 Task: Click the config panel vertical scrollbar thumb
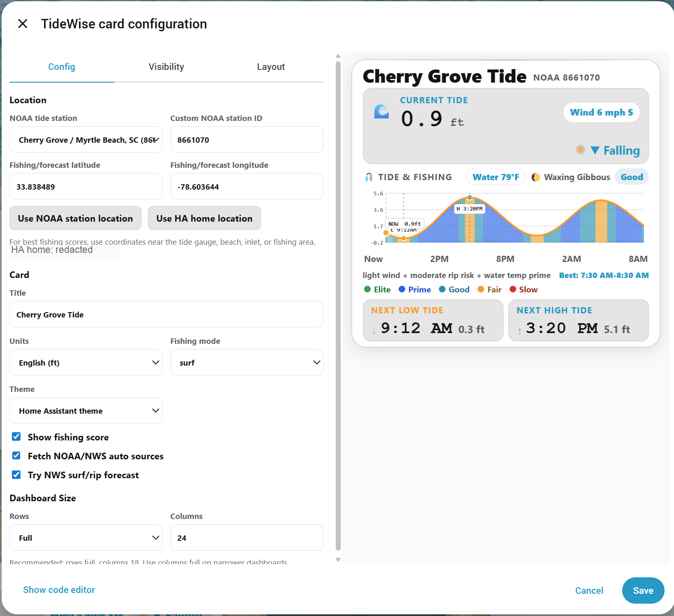click(338, 306)
